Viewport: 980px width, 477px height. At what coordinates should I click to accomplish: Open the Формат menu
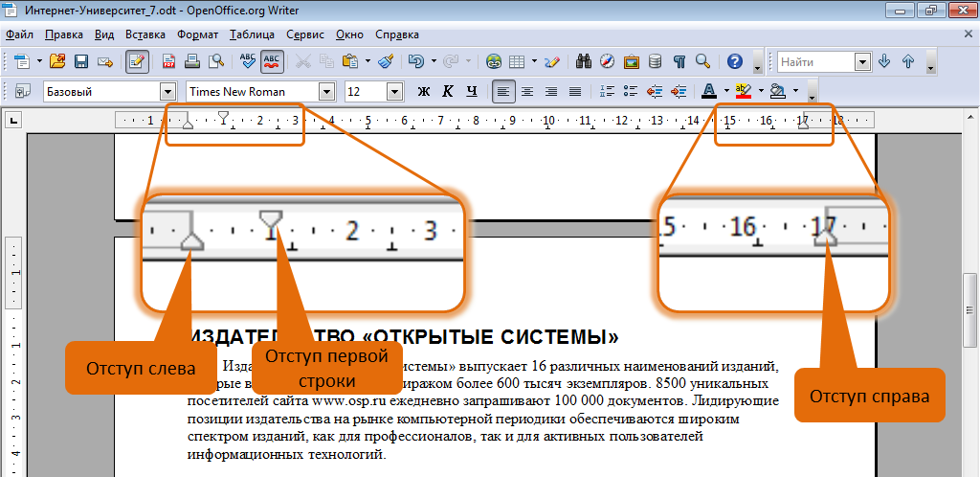[x=197, y=34]
